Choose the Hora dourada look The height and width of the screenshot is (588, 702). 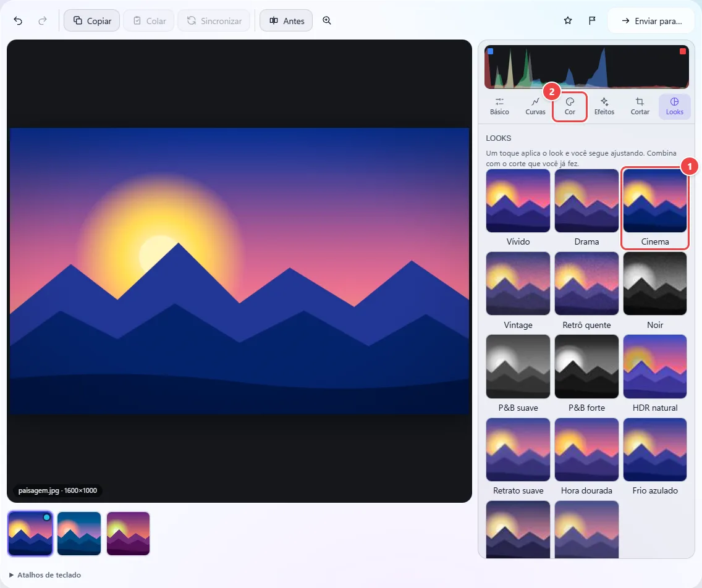coord(586,457)
